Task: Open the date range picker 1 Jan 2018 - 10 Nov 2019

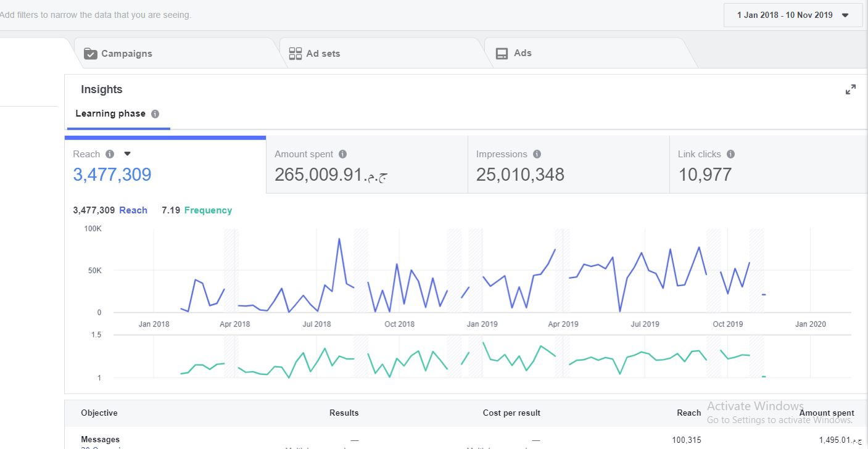Action: tap(793, 15)
